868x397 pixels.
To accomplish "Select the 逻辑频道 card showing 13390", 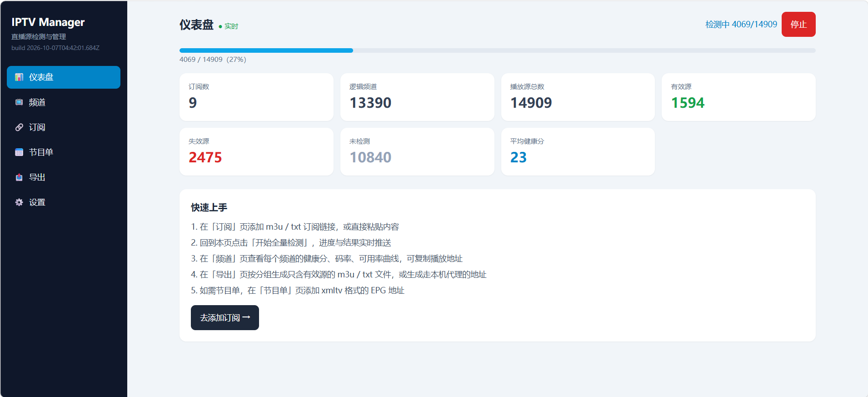I will [417, 97].
